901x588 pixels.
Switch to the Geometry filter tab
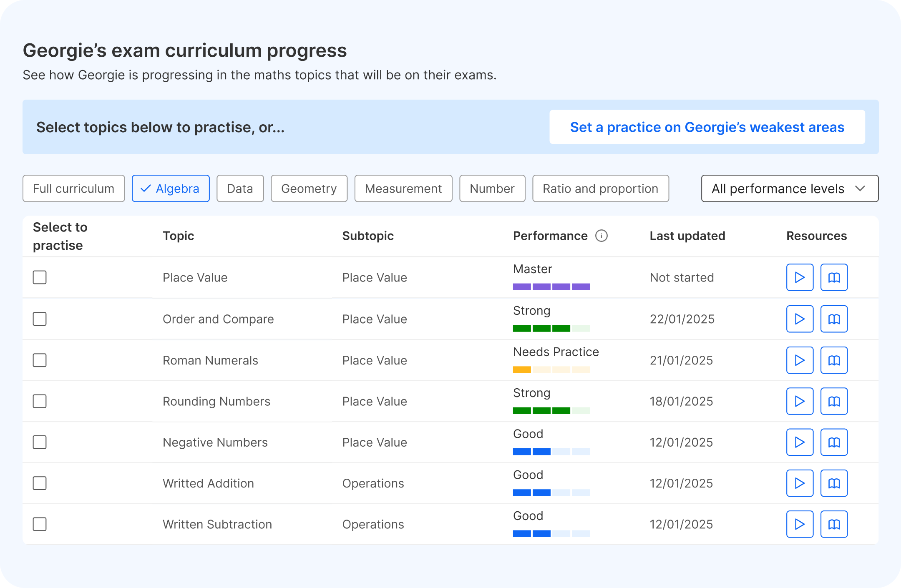point(309,188)
